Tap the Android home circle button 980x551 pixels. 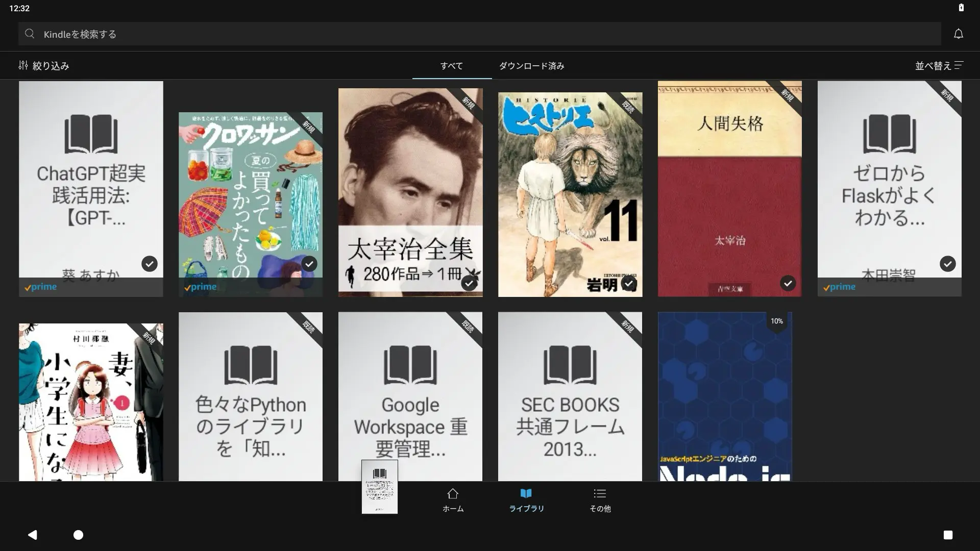point(78,535)
